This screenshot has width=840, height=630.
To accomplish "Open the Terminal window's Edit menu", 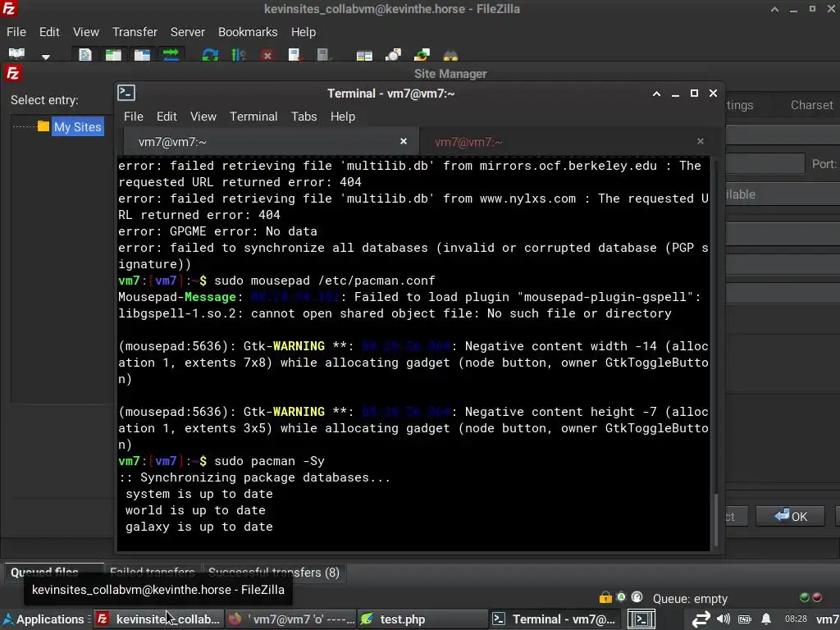I will 167,116.
